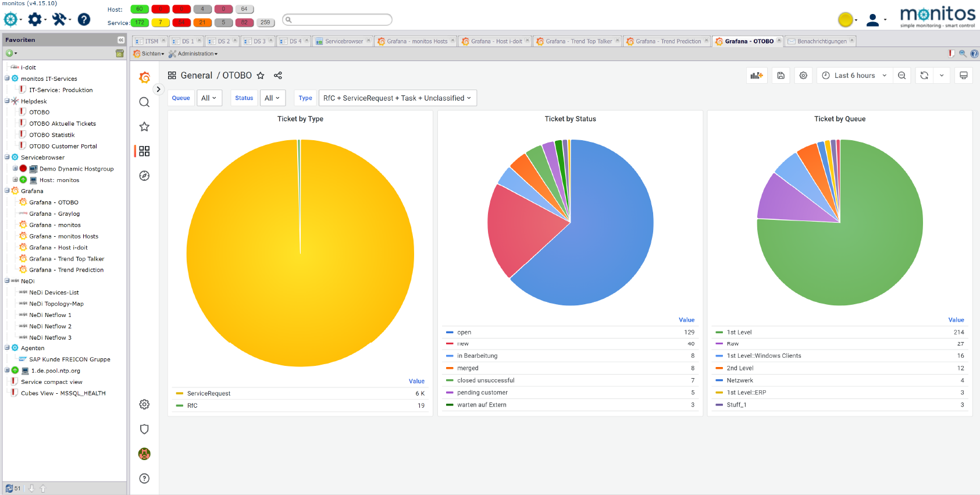Viewport: 980px width, 495px height.
Task: Click the General breadcrumb link
Action: point(196,76)
